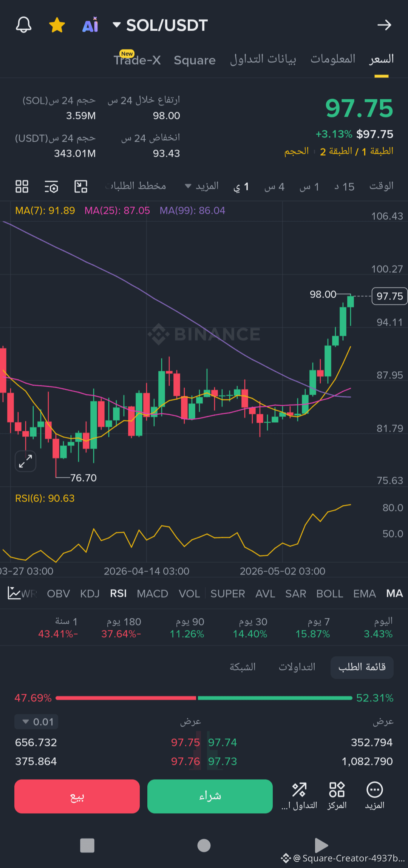Select the 1 ي daily timeframe
The height and width of the screenshot is (868, 408).
241,187
